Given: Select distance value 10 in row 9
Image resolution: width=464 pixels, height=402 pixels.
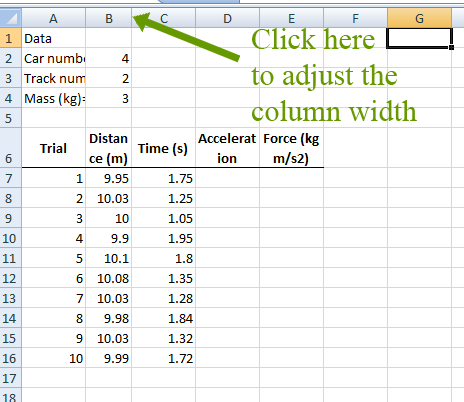Looking at the screenshot, I should (109, 218).
